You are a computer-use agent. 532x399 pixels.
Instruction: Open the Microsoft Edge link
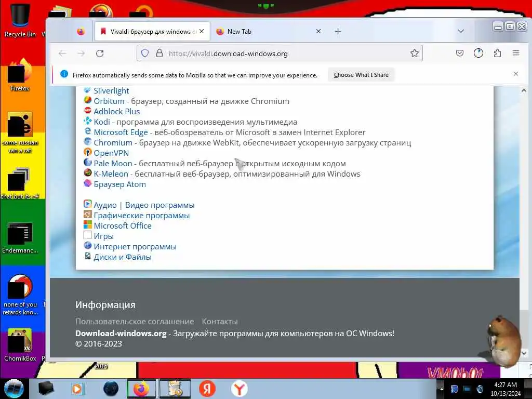pos(121,132)
